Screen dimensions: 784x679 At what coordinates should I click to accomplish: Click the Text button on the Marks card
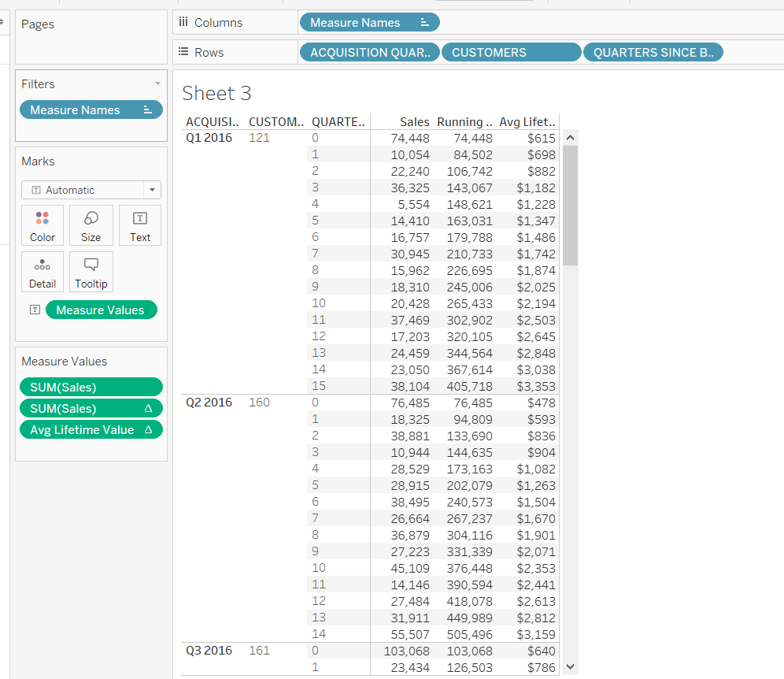pos(139,225)
